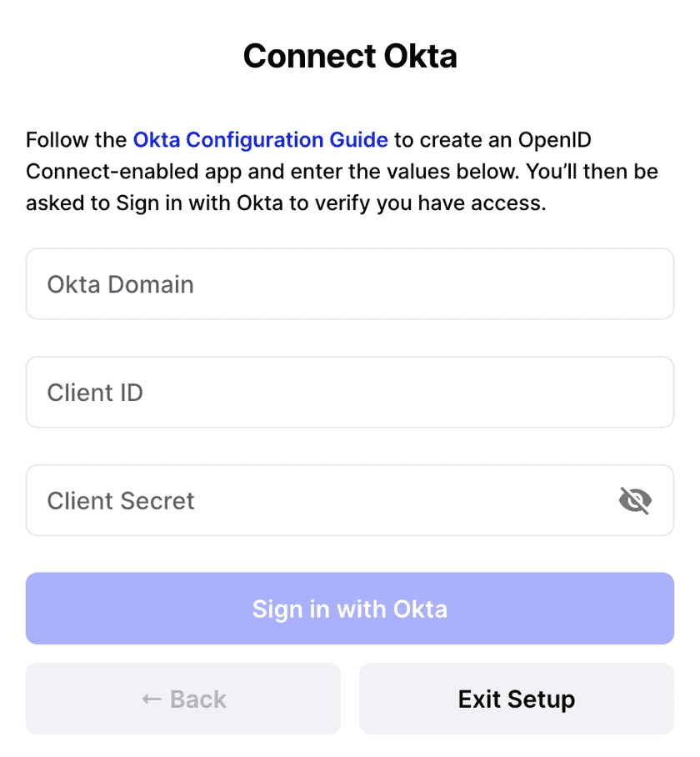Show the hidden Client Secret value
This screenshot has height=757, width=700.
click(x=635, y=501)
